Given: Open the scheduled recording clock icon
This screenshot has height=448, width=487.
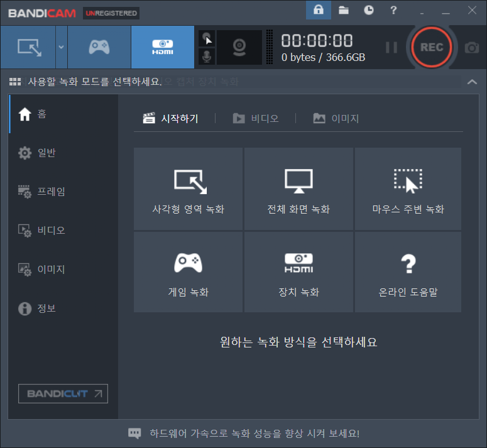Looking at the screenshot, I should click(369, 10).
